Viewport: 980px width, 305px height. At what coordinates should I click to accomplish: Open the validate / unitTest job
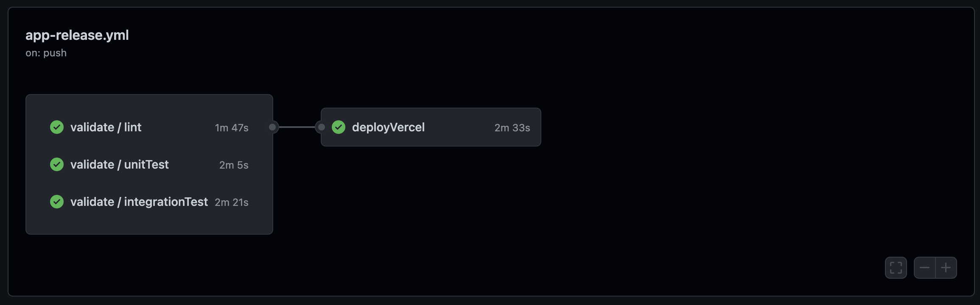[x=149, y=164]
